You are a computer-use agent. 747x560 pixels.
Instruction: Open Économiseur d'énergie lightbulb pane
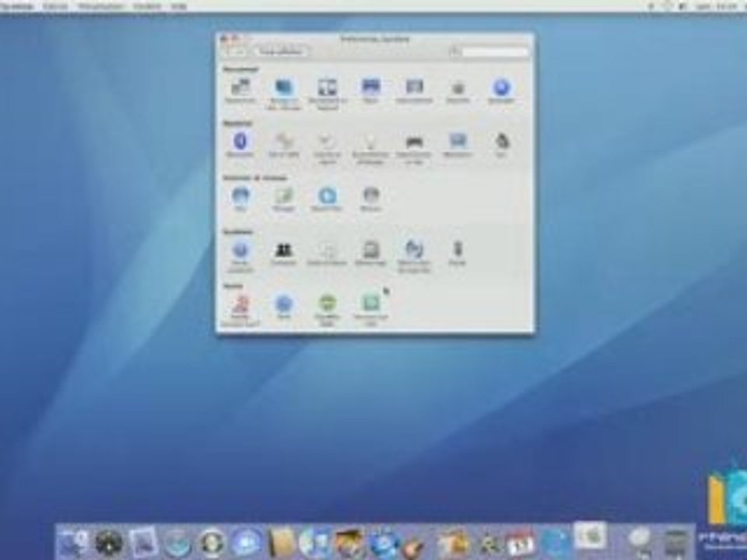pos(370,148)
